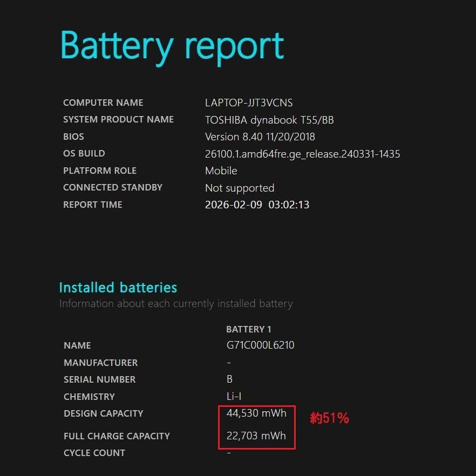Image resolution: width=476 pixels, height=476 pixels.
Task: Click the Battery report title heading
Action: point(172,47)
